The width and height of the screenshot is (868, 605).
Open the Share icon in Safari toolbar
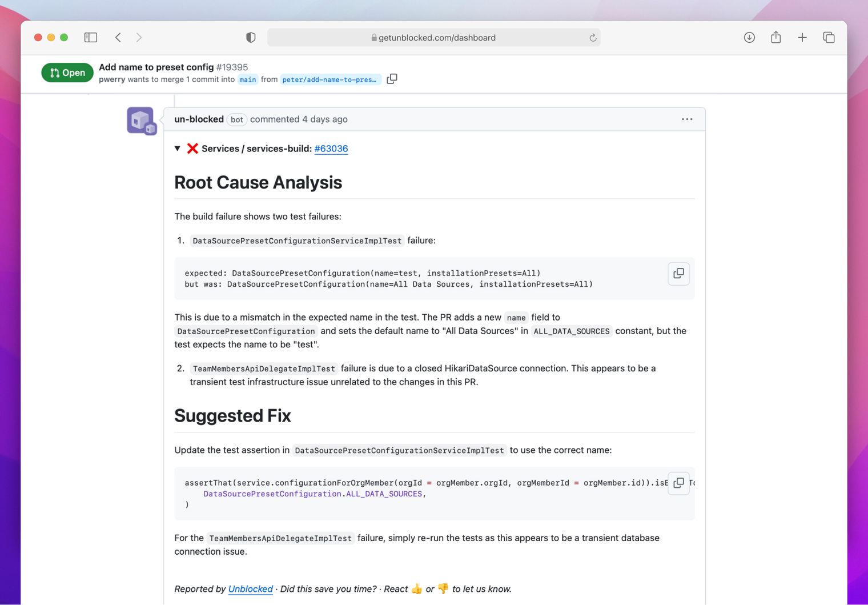pos(775,37)
